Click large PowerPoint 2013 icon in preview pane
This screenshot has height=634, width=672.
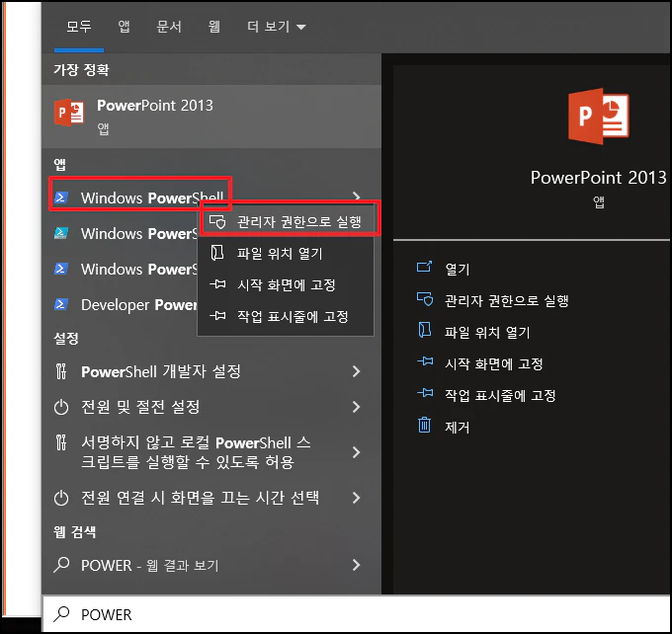click(x=598, y=117)
